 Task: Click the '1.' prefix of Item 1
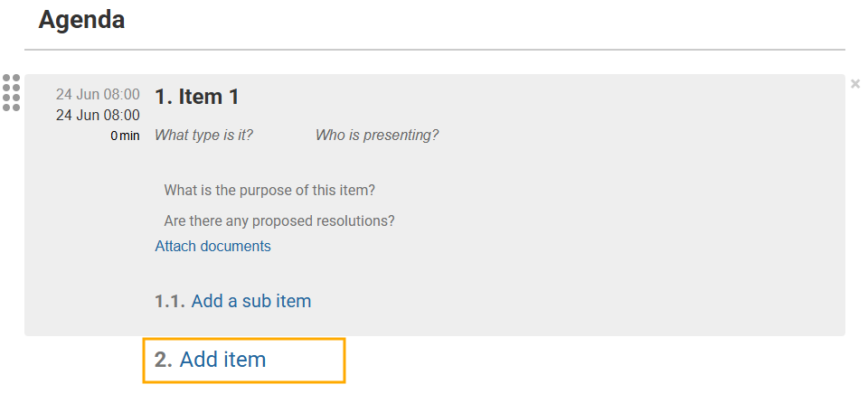pos(164,97)
